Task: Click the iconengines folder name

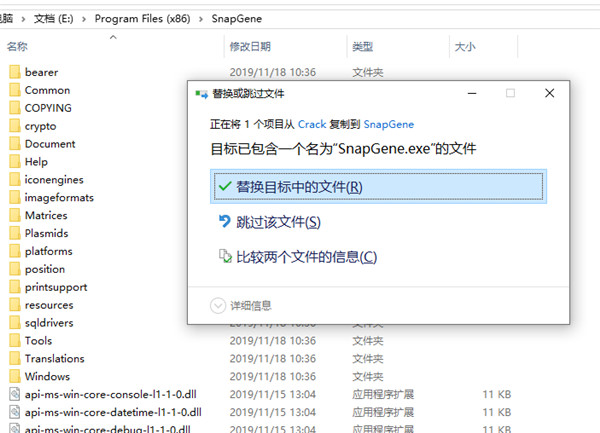Action: pos(54,179)
